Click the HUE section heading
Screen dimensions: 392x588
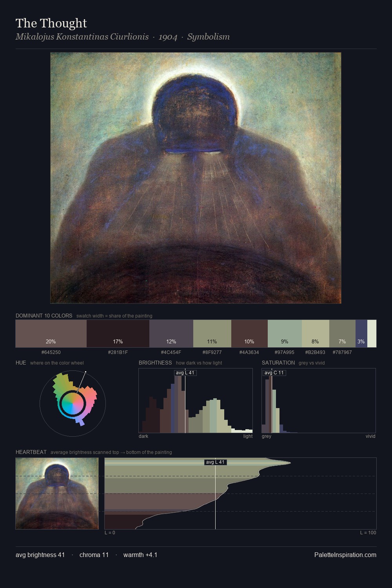click(x=21, y=363)
